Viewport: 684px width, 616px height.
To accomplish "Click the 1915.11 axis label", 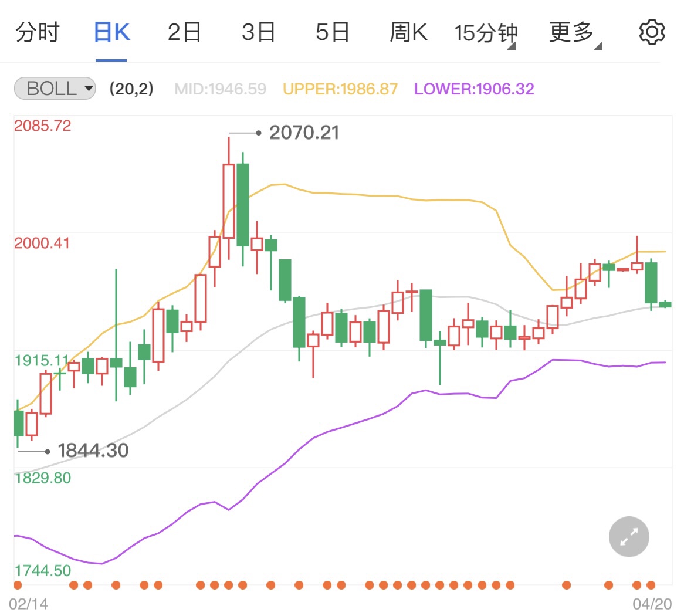I will [42, 360].
